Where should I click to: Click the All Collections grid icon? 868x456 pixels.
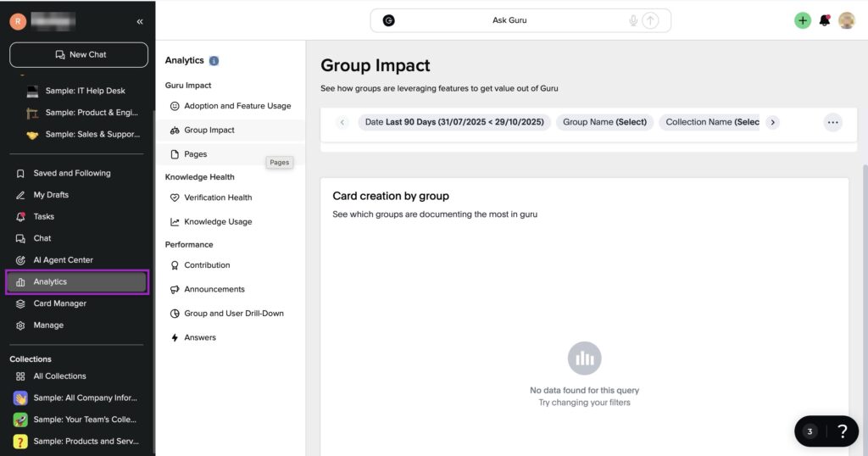point(20,376)
